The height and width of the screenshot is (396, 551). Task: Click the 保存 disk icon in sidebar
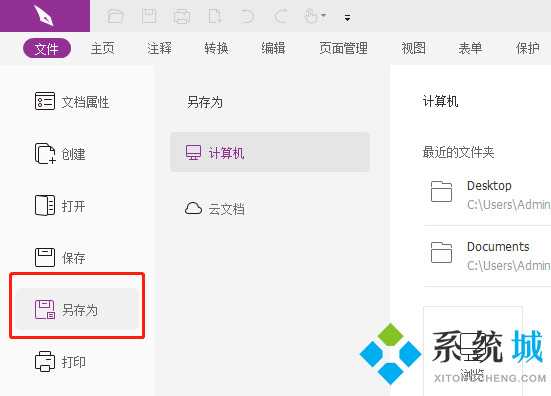[x=45, y=257]
